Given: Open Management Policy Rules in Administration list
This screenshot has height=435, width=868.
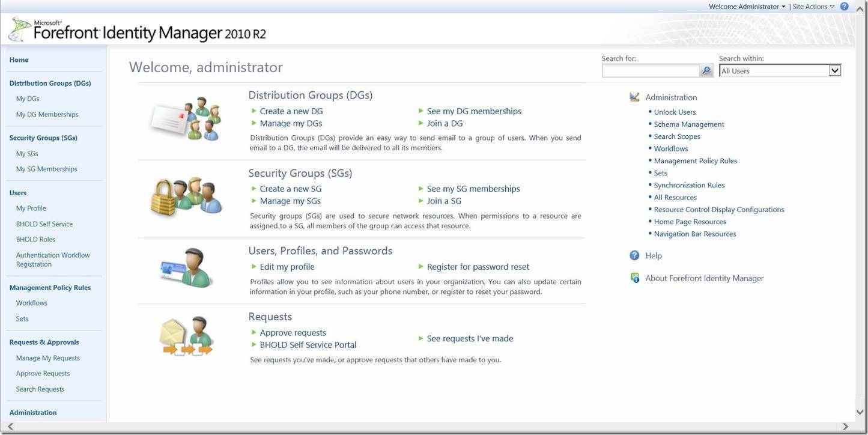Looking at the screenshot, I should (x=696, y=160).
